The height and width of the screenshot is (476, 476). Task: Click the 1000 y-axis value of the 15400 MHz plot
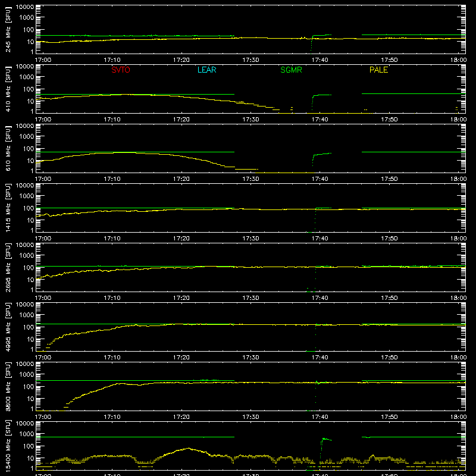(27, 434)
